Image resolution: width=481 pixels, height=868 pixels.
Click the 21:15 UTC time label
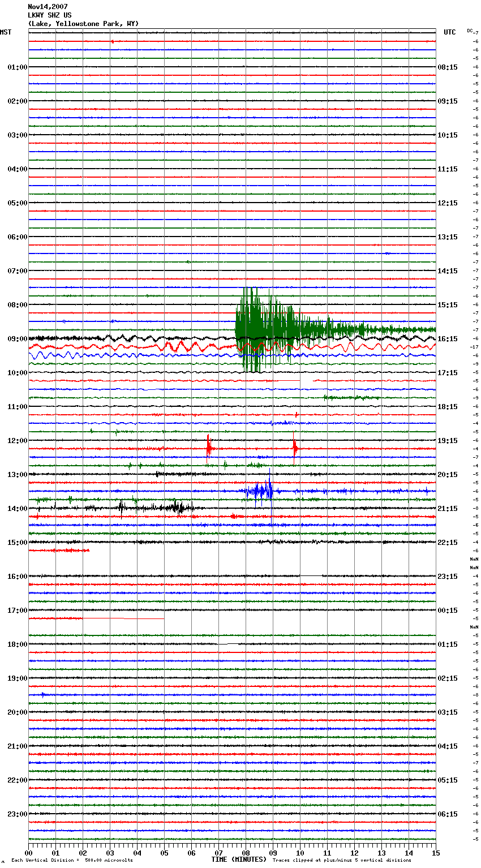tap(448, 509)
